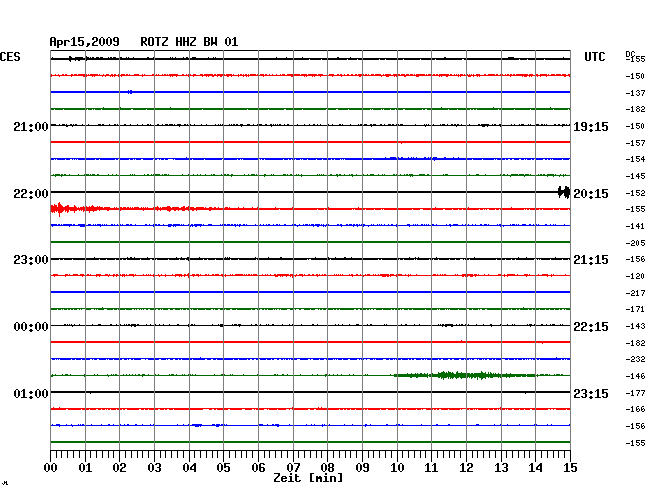
Task: Click the UTC column header
Action: (594, 57)
